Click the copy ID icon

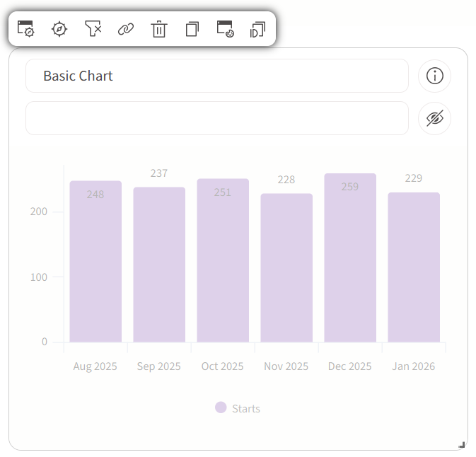257,30
